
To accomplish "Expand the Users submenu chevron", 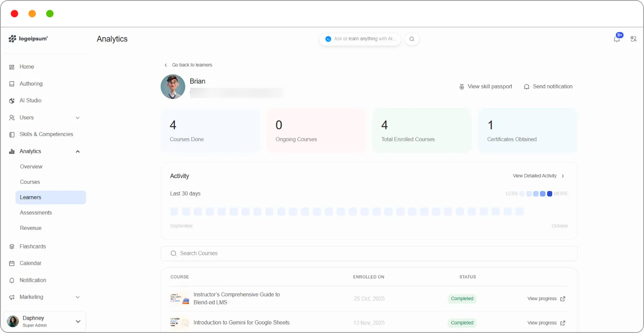I will click(78, 118).
